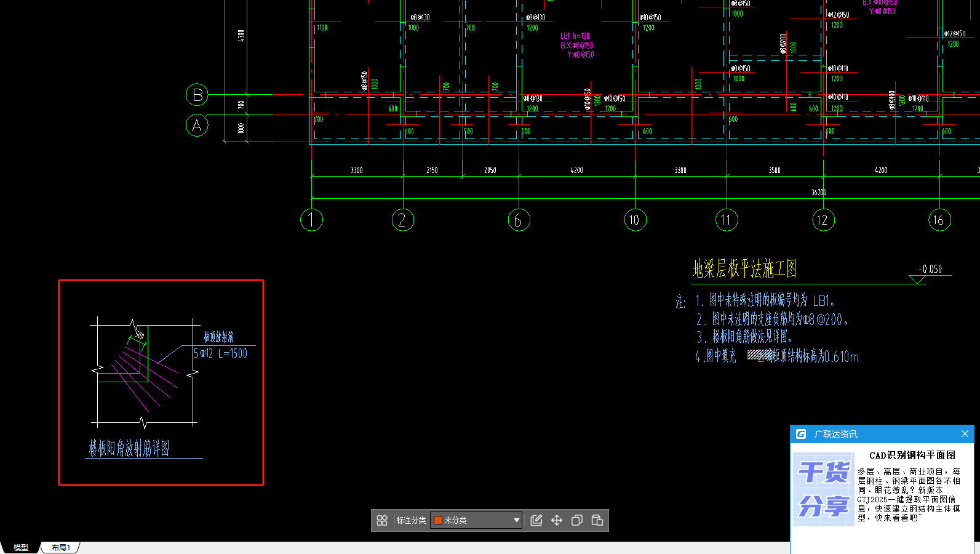Open the CAD识别钢构平面图 headline
The width and height of the screenshot is (980, 554).
(912, 456)
